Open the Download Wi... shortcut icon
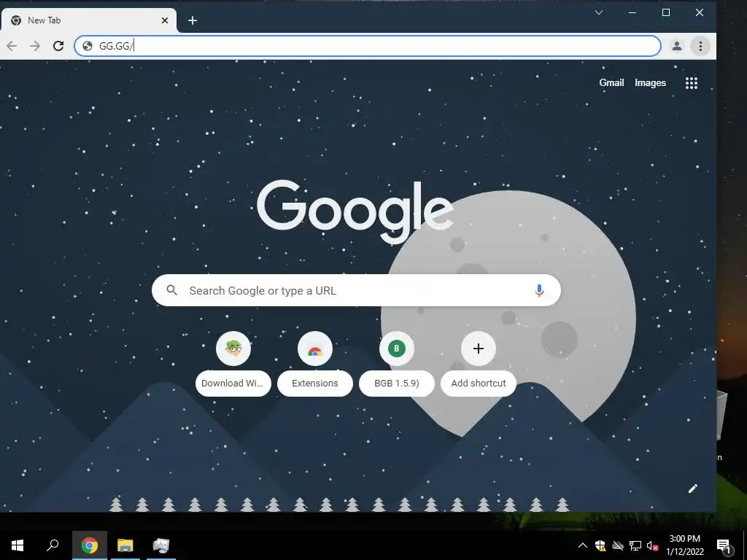 pyautogui.click(x=233, y=349)
